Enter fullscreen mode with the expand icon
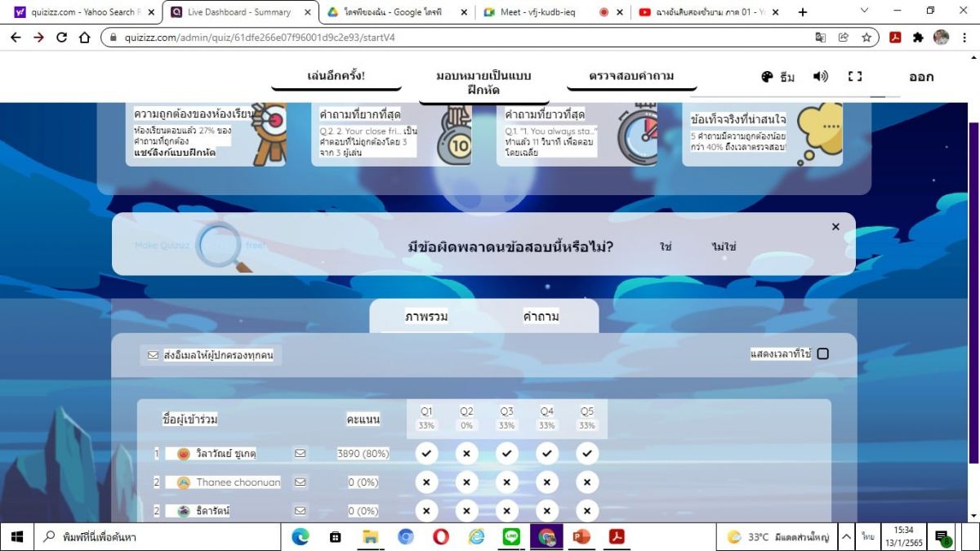Image resolution: width=980 pixels, height=551 pixels. coord(855,77)
